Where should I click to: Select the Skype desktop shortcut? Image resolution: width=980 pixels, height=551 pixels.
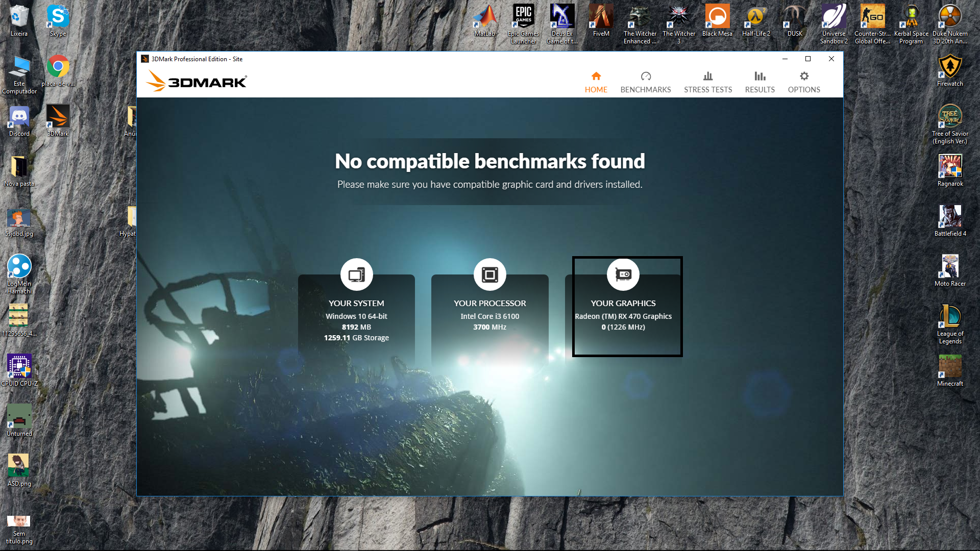point(58,21)
